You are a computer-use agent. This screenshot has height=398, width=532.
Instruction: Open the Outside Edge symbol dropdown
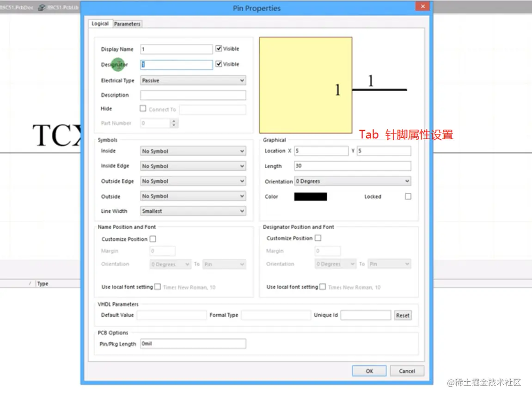[193, 181]
